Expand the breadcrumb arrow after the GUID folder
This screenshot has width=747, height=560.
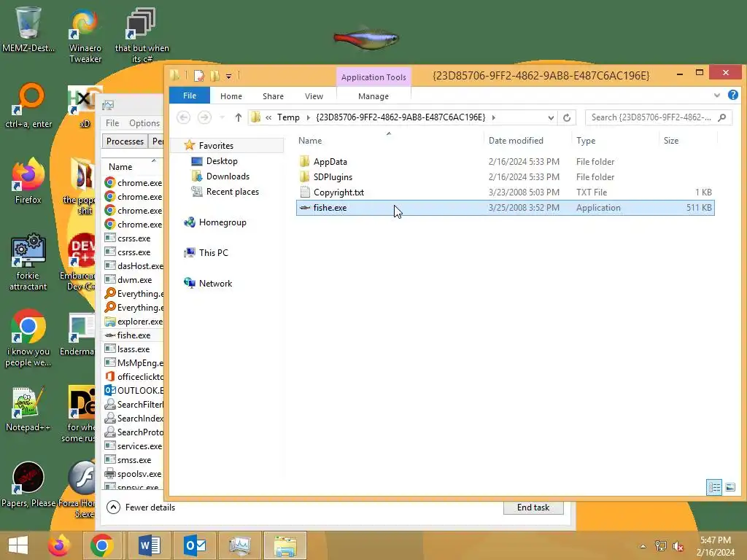(494, 117)
